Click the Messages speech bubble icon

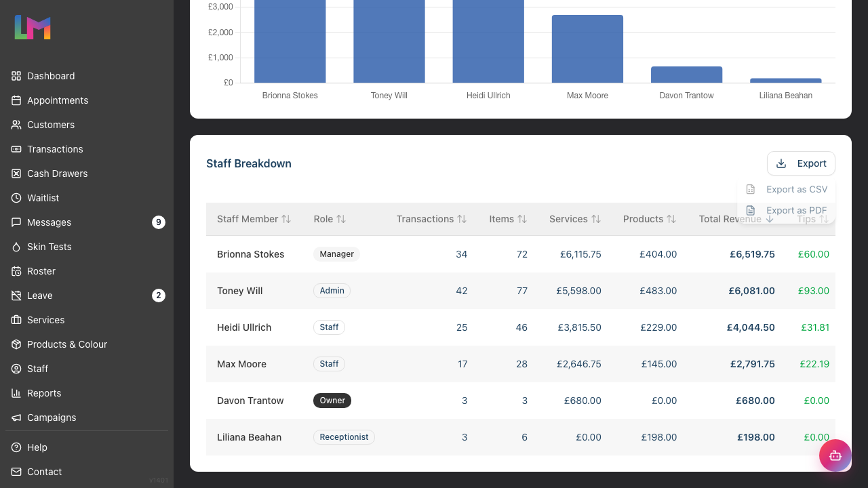16,222
